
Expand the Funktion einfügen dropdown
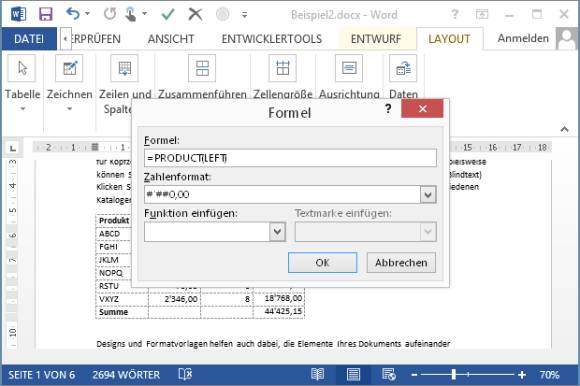point(277,232)
